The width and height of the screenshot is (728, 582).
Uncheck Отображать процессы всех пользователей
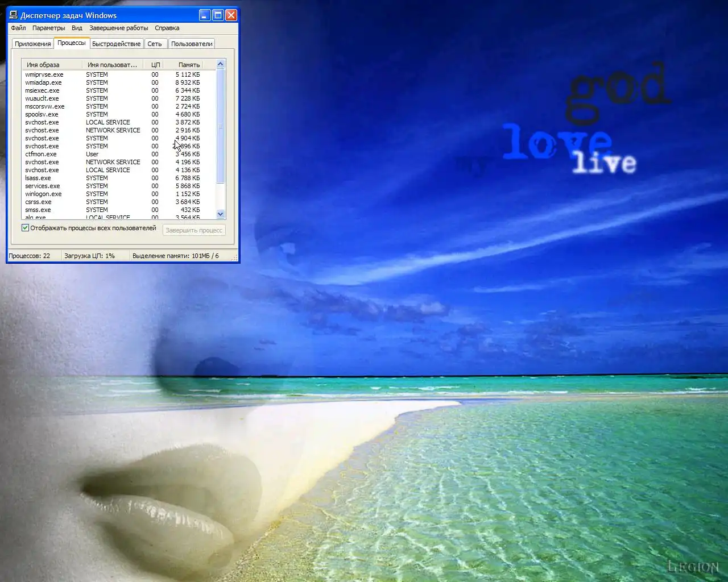[x=25, y=228]
